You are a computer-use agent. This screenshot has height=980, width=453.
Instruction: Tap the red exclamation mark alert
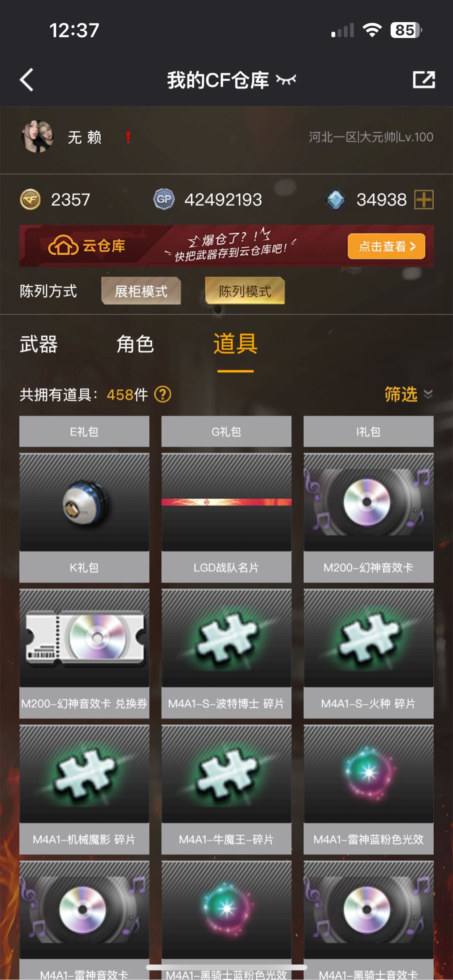[128, 137]
